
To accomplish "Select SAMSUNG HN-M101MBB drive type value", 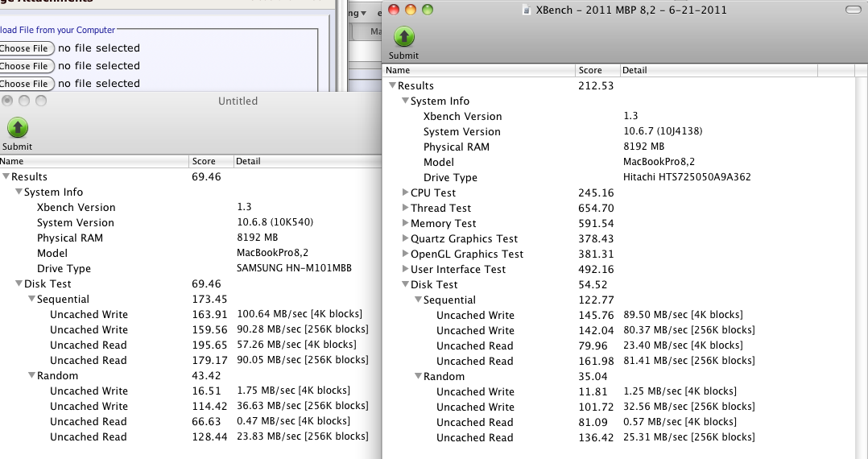I will [x=294, y=268].
